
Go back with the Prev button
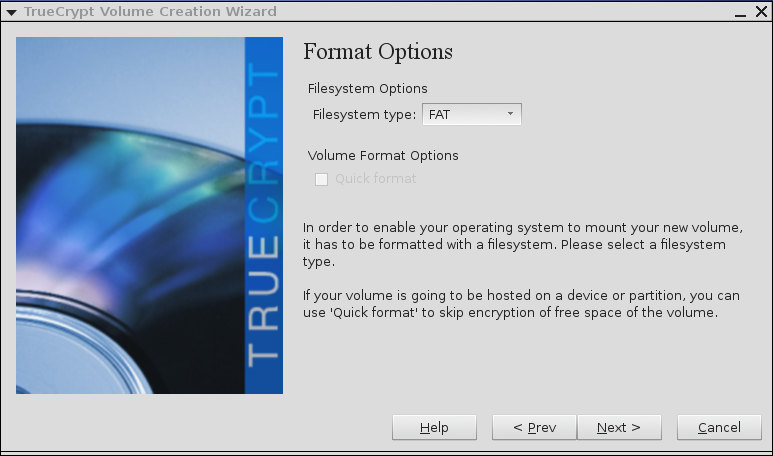click(x=534, y=427)
